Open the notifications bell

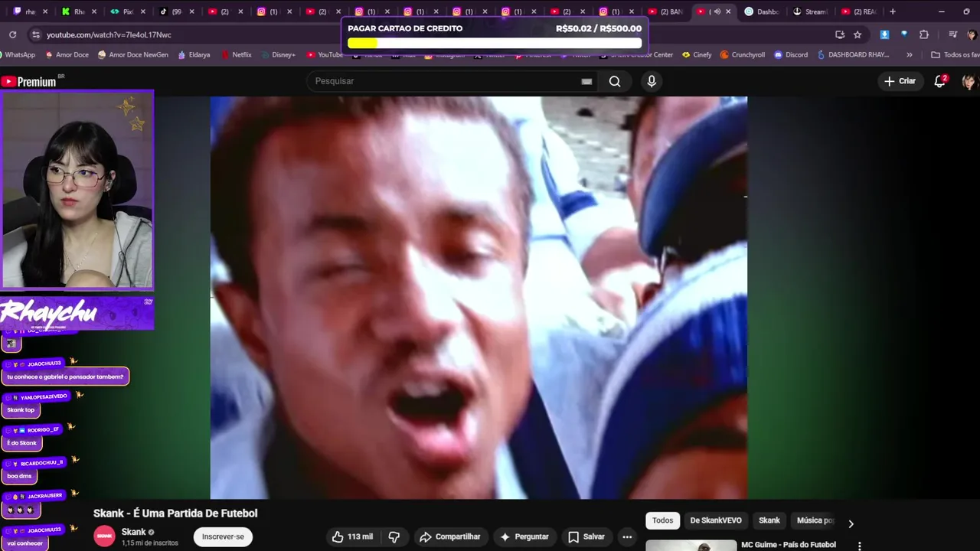tap(940, 81)
